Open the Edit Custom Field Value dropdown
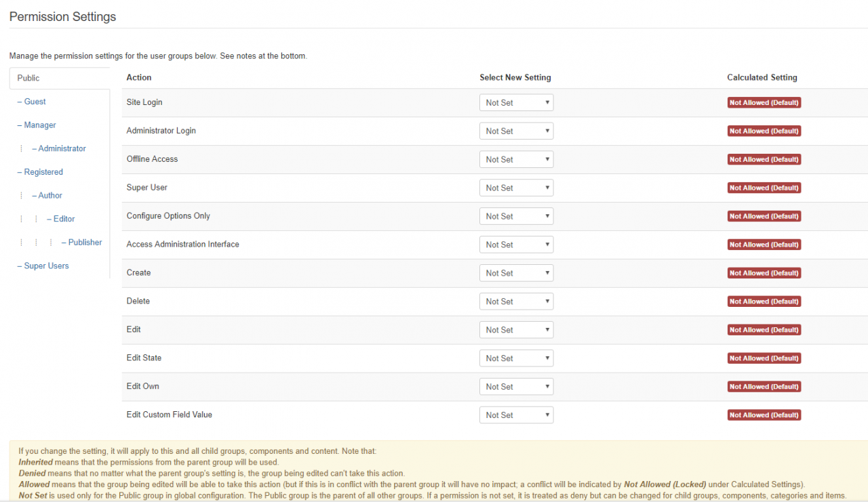Viewport: 868px width, 502px height. (516, 415)
